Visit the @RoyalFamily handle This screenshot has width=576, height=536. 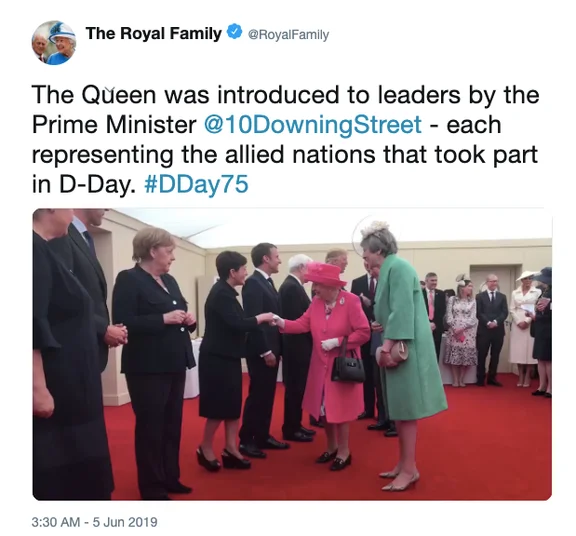coord(289,35)
